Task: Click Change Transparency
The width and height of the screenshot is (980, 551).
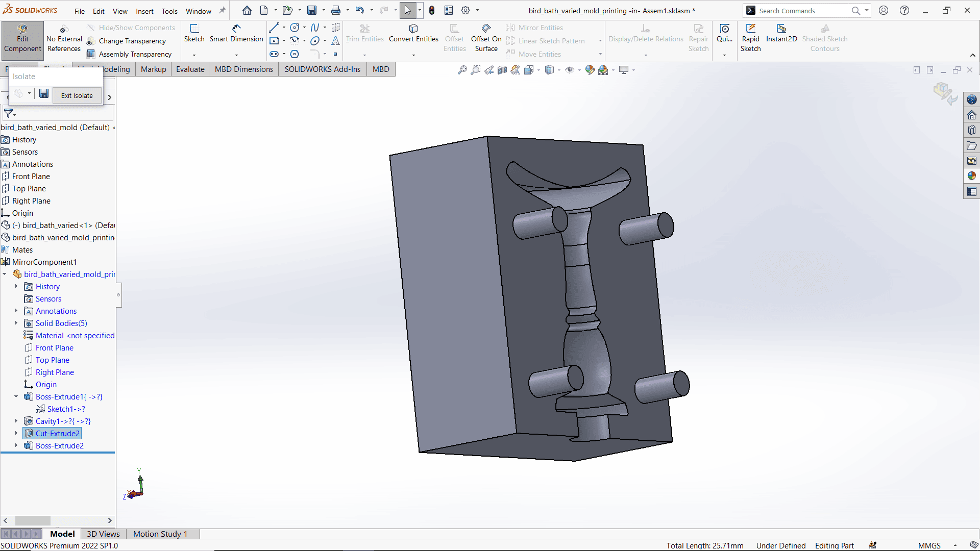Action: coord(127,41)
